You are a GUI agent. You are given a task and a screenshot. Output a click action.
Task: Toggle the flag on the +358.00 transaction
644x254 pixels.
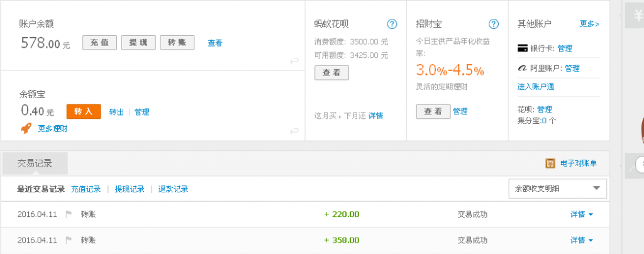click(x=69, y=240)
